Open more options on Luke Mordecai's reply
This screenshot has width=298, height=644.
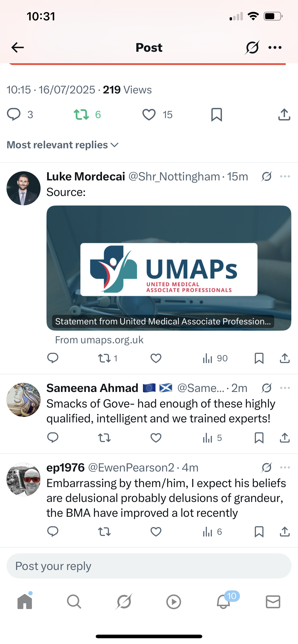tap(285, 177)
